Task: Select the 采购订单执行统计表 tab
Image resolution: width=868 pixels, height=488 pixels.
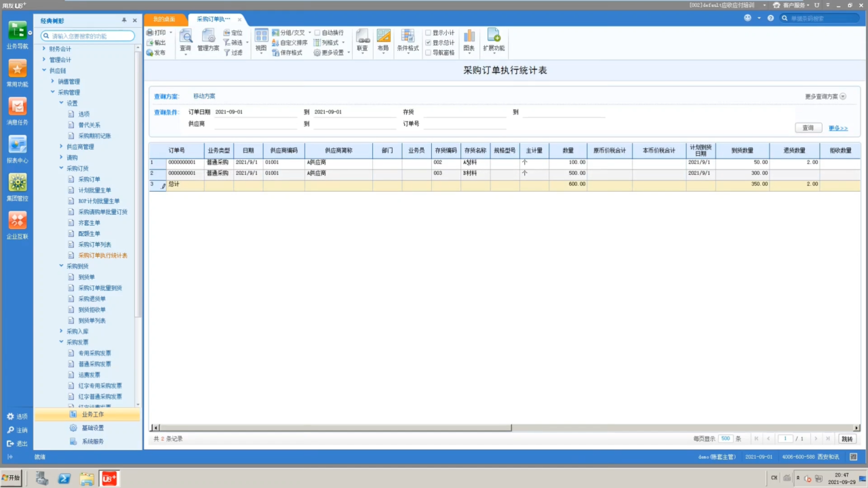Action: click(214, 19)
